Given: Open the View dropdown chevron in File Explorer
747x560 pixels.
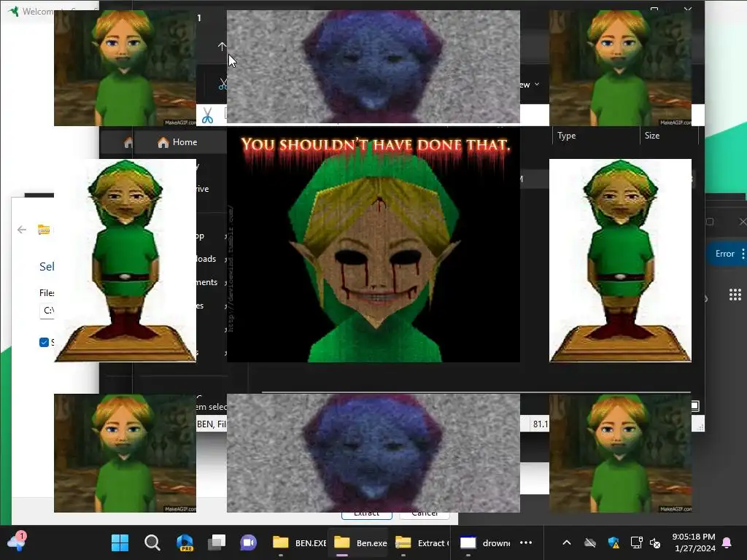Looking at the screenshot, I should click(537, 85).
